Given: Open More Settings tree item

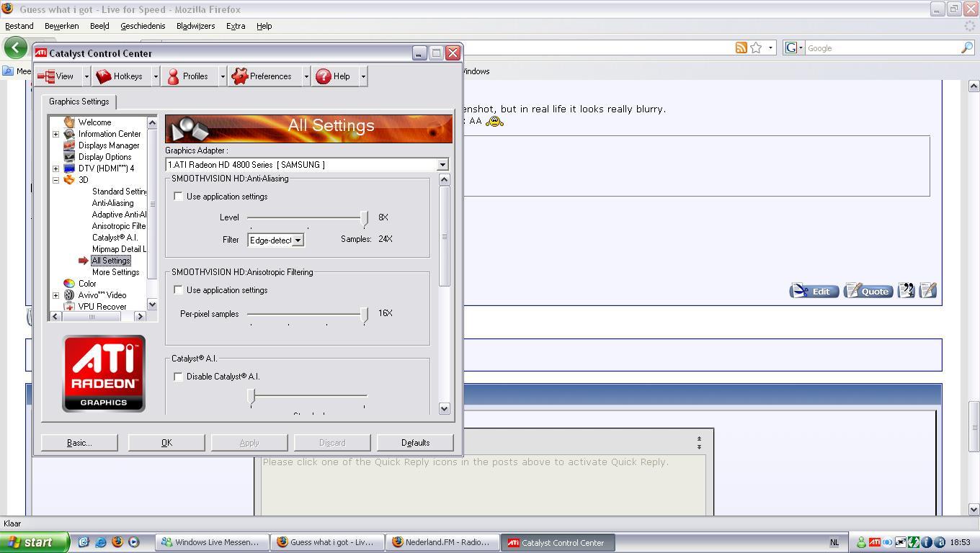Looking at the screenshot, I should click(x=115, y=272).
